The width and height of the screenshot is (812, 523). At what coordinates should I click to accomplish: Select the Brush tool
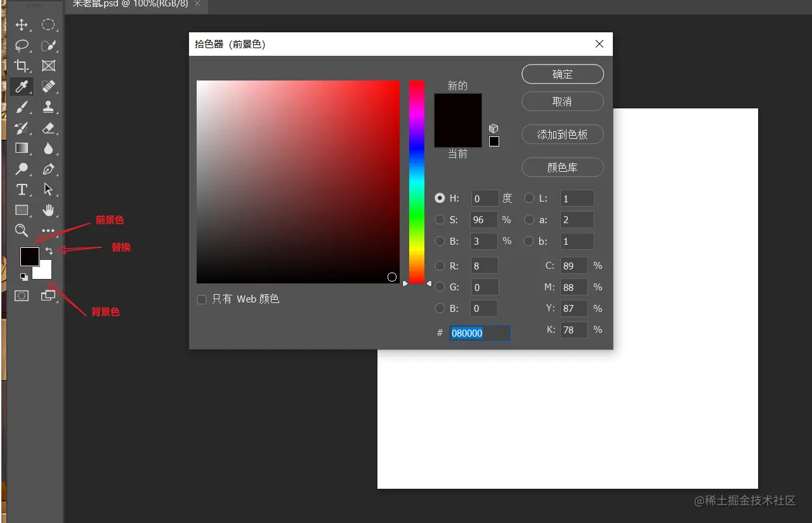(22, 107)
